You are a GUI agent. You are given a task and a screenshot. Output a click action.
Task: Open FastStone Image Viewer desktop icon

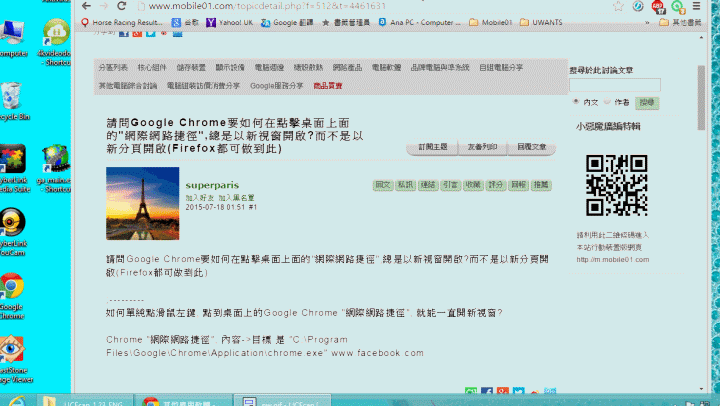click(15, 359)
